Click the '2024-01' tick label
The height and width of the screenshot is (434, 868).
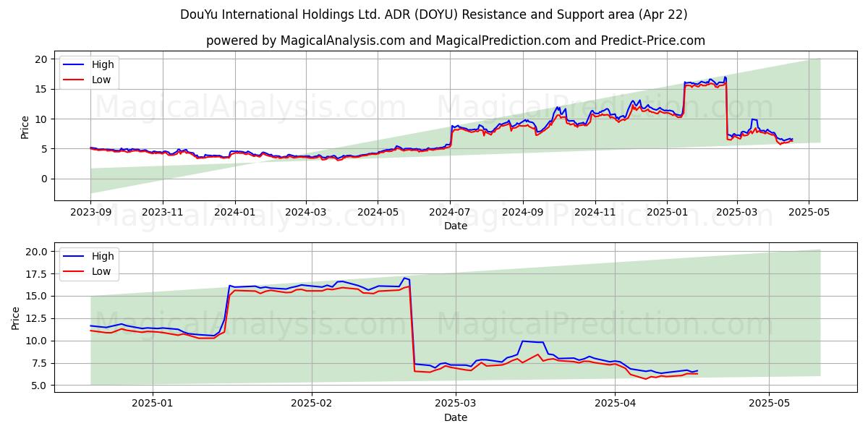click(x=234, y=213)
